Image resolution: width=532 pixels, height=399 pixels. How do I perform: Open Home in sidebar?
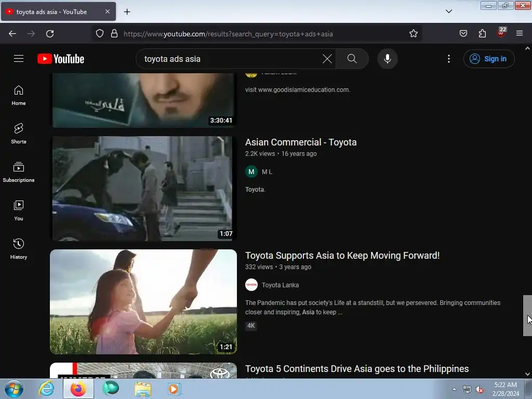click(19, 96)
